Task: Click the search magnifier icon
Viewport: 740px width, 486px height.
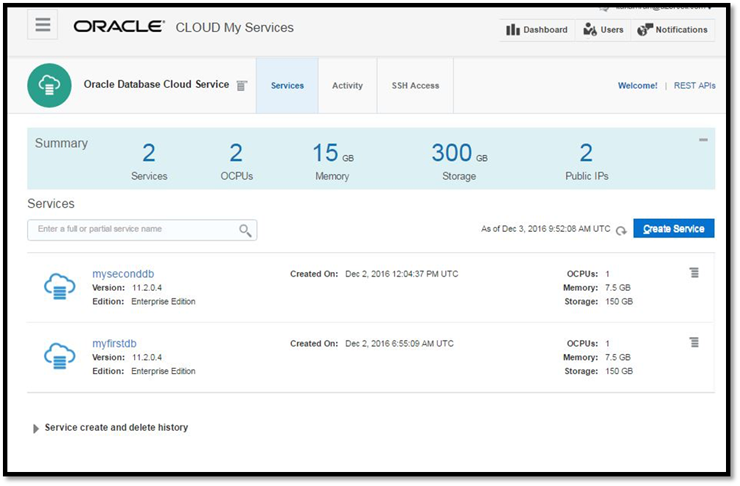Action: click(x=245, y=230)
